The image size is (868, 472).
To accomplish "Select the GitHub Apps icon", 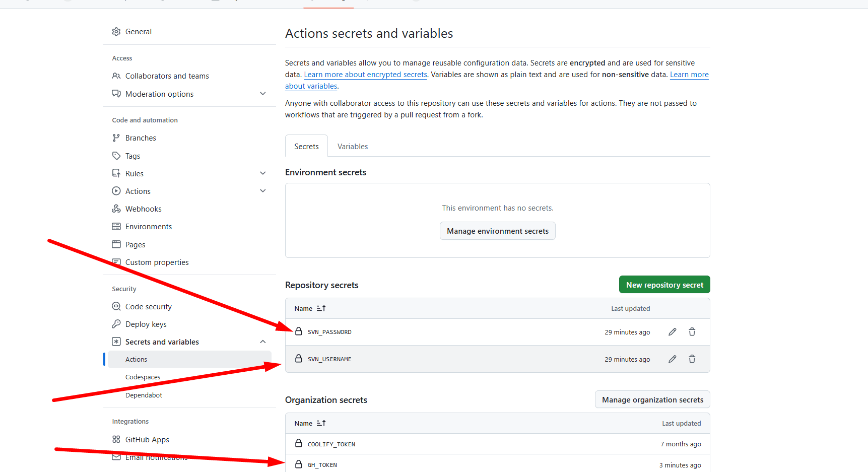I will 116,439.
